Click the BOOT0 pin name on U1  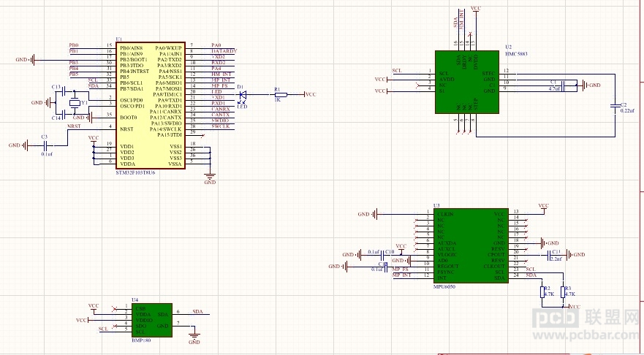(129, 118)
